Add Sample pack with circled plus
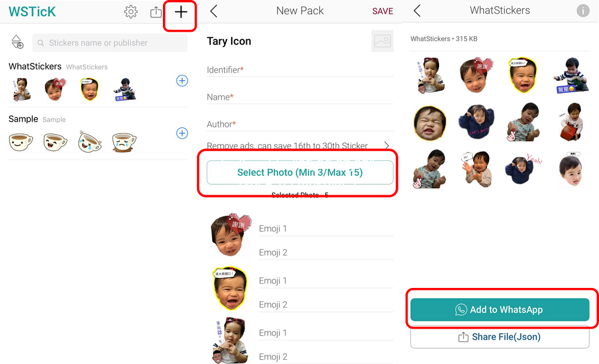Viewport: 599px width, 364px height. point(182,133)
